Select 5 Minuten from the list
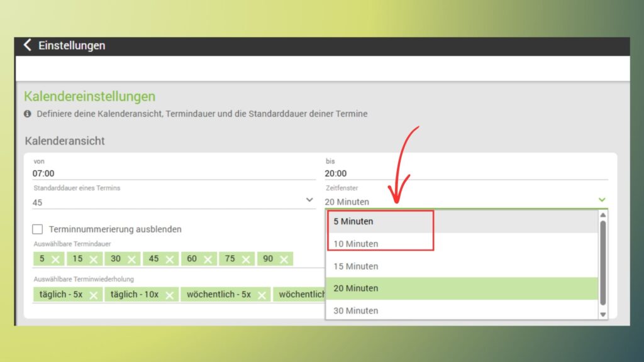This screenshot has height=362, width=644. tap(462, 222)
